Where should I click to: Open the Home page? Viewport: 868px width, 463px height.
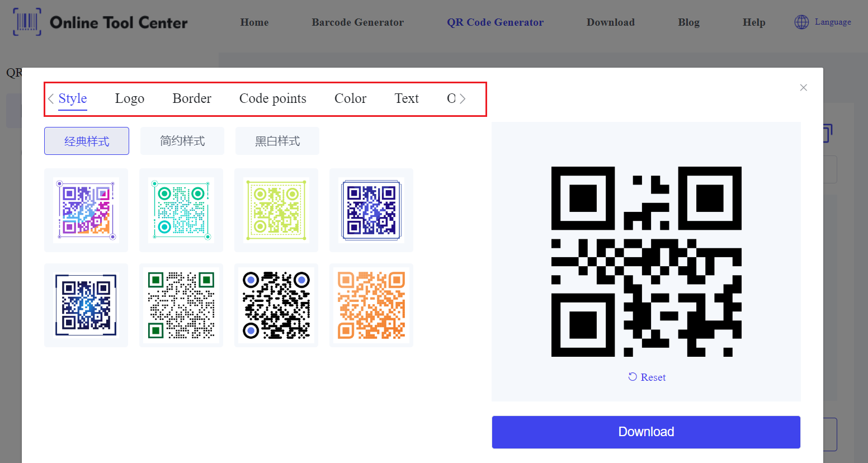tap(254, 22)
